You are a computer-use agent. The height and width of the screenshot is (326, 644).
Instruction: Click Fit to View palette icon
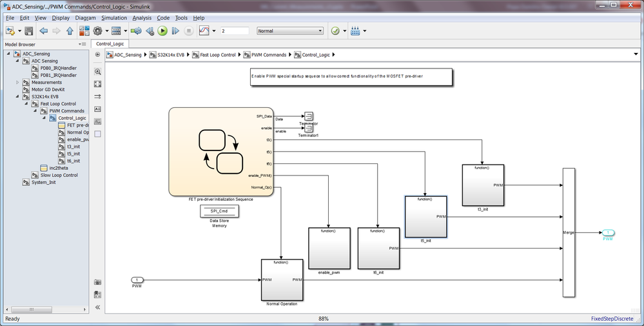pos(98,84)
